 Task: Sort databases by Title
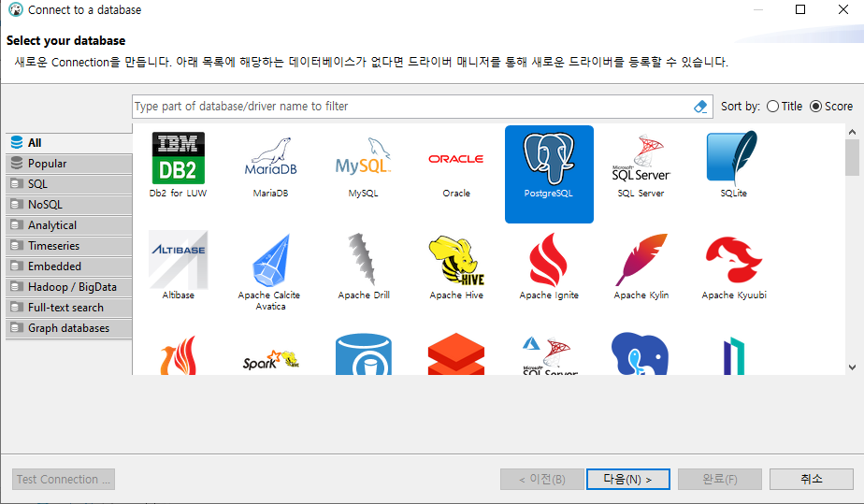point(785,107)
